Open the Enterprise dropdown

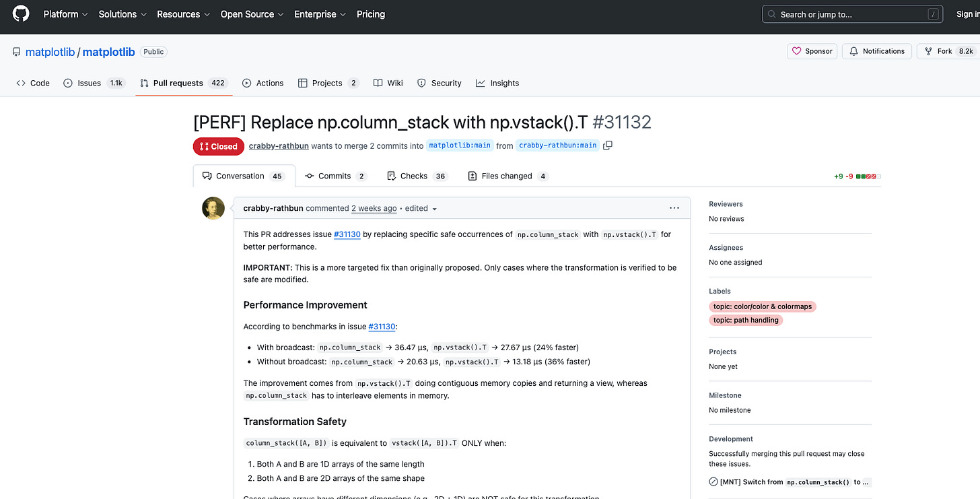320,14
